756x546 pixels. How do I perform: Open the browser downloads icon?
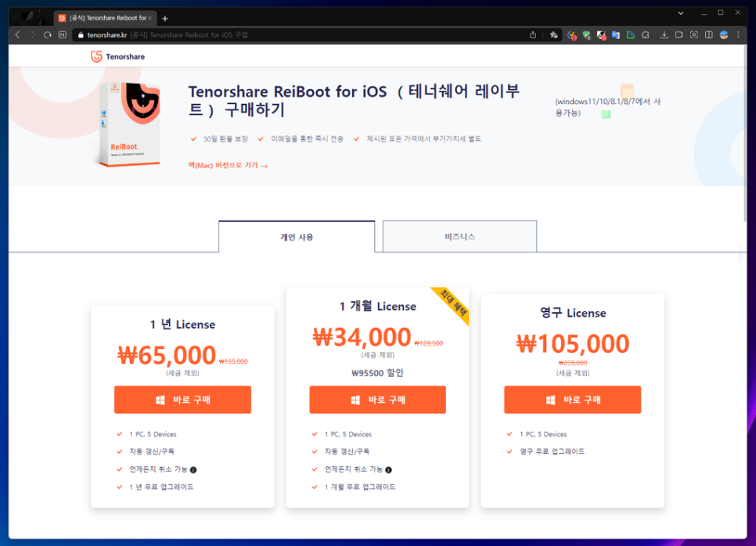(664, 35)
